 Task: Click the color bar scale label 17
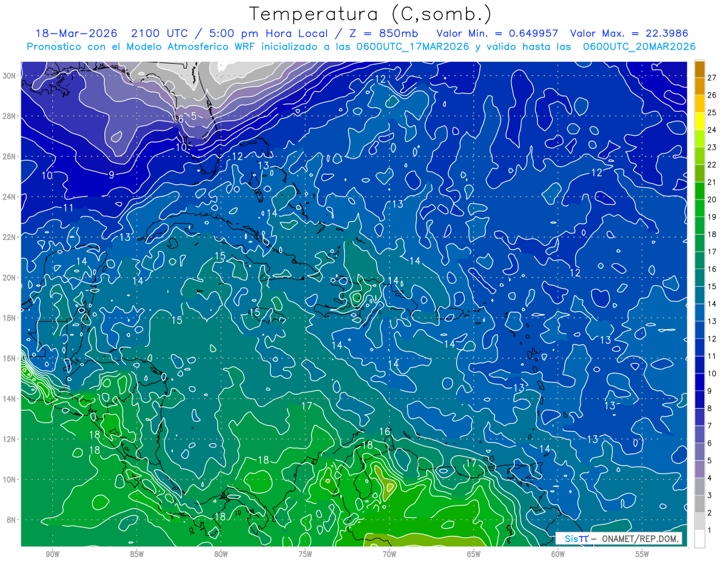click(712, 252)
